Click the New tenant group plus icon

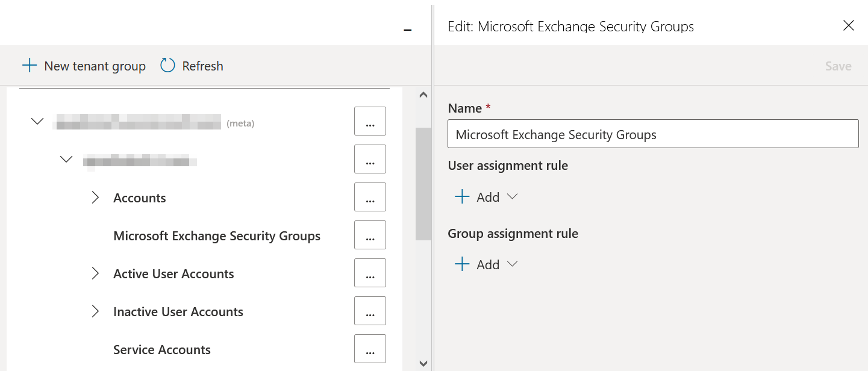[x=30, y=66]
